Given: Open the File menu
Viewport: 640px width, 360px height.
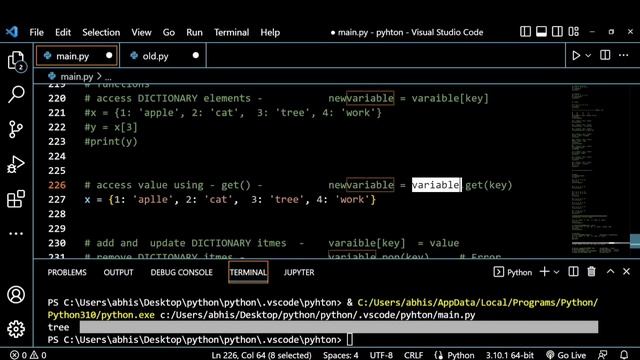Looking at the screenshot, I should click(36, 32).
